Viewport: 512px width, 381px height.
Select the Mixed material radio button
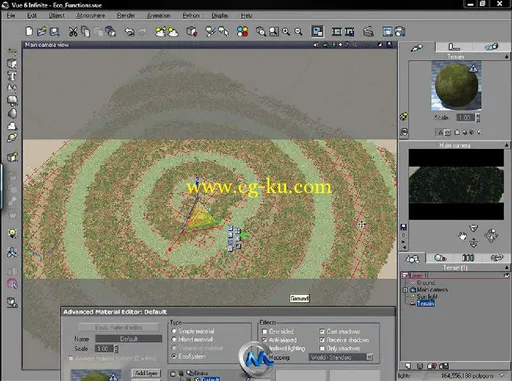(x=174, y=339)
